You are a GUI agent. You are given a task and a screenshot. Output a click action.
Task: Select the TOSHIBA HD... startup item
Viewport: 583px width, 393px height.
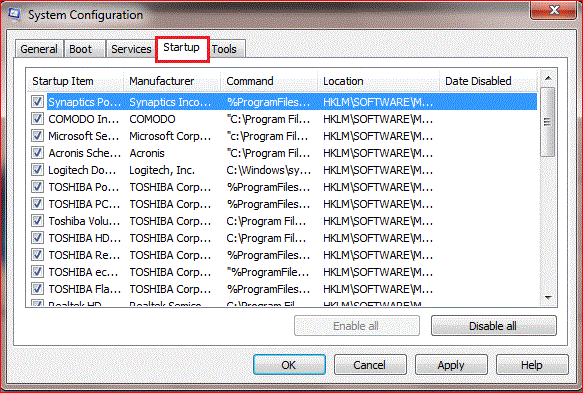pos(84,238)
